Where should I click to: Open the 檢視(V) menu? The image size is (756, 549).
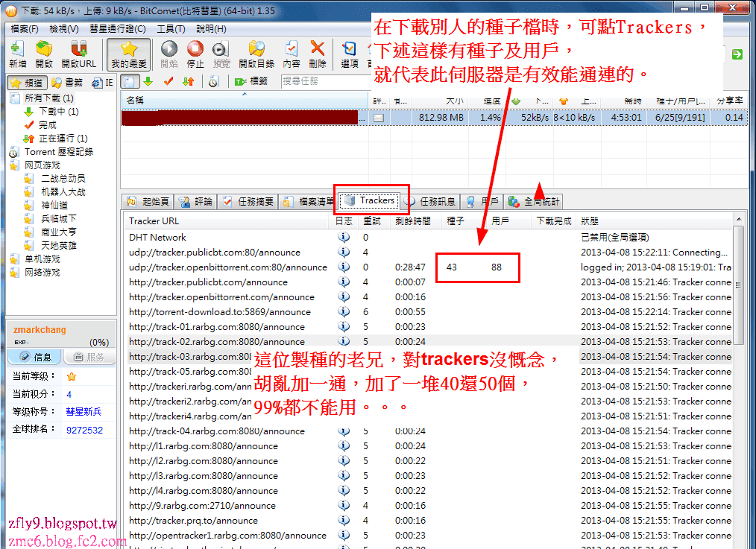click(x=64, y=29)
